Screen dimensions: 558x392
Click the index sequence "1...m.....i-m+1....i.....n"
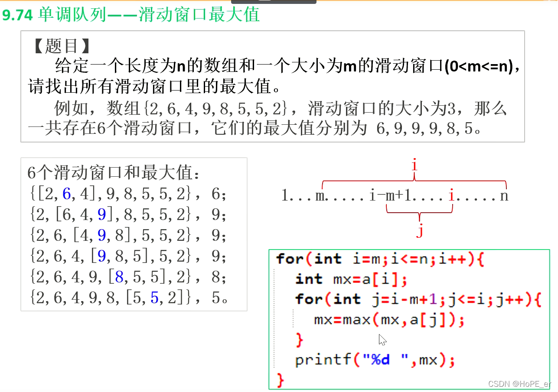coord(395,196)
